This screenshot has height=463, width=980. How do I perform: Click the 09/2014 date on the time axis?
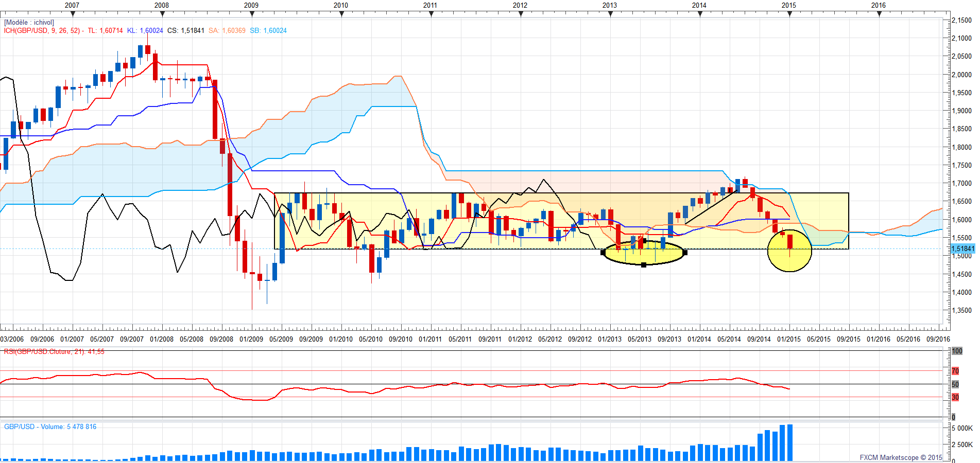(x=759, y=340)
